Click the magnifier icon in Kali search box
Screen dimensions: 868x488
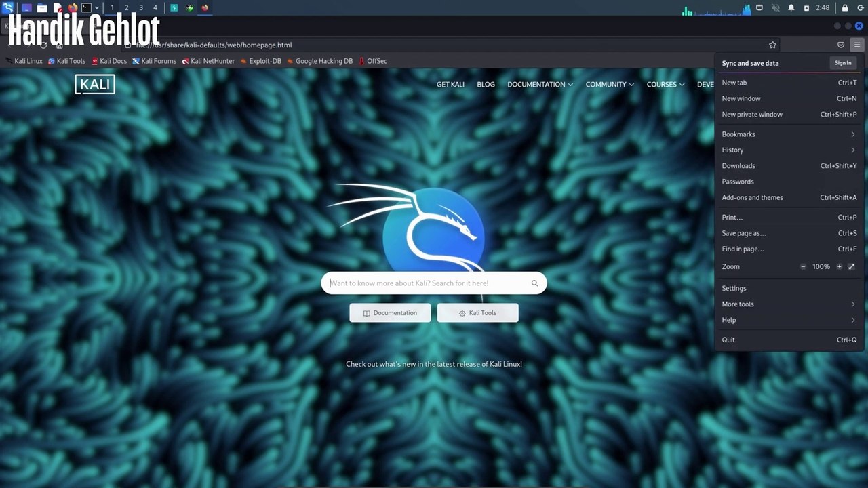coord(534,283)
